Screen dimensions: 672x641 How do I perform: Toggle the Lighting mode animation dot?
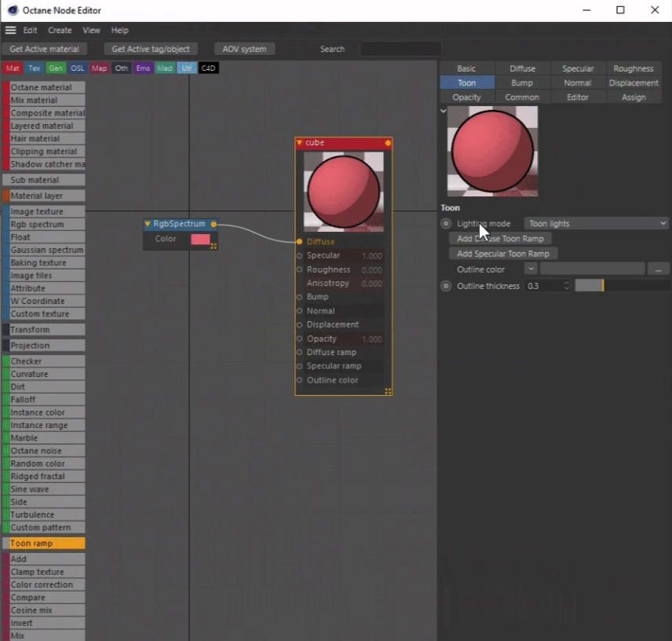[x=446, y=223]
